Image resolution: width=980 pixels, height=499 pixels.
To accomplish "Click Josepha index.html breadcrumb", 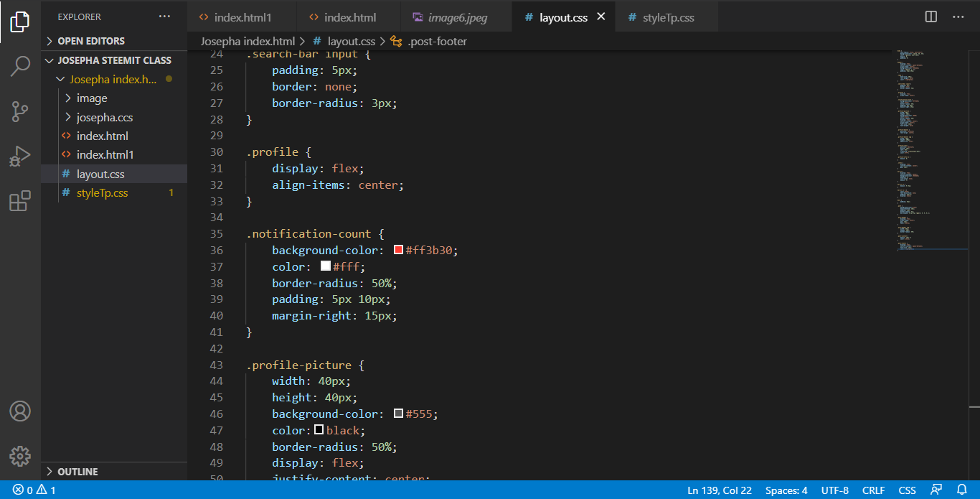I will tap(248, 42).
